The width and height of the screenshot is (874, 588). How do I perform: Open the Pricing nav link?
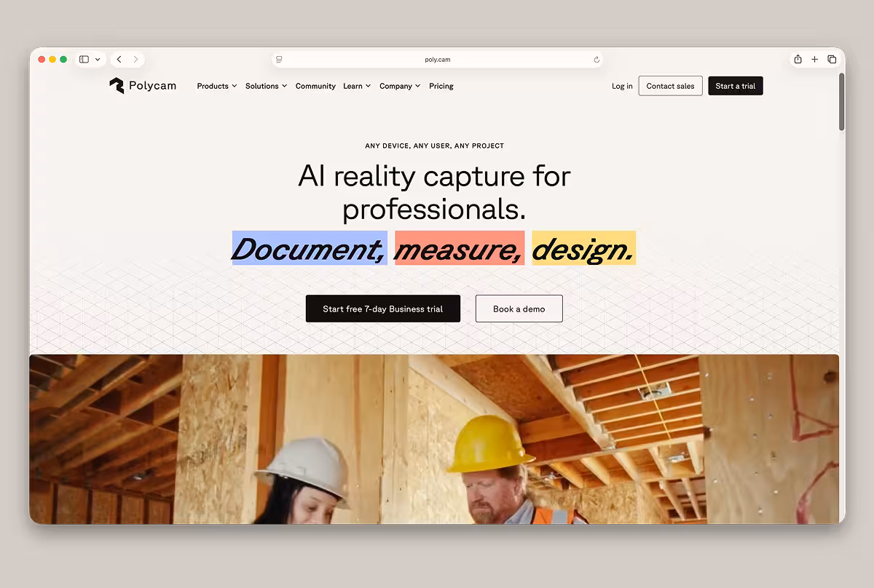coord(441,86)
